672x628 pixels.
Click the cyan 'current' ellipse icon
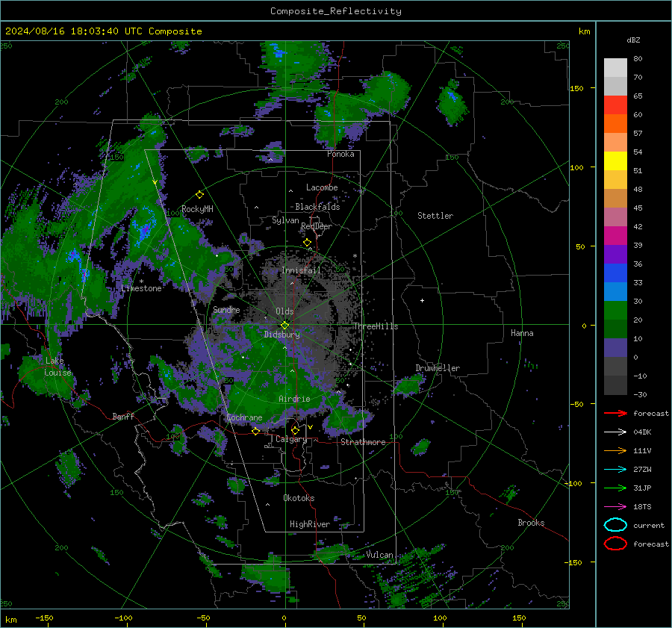pos(615,525)
